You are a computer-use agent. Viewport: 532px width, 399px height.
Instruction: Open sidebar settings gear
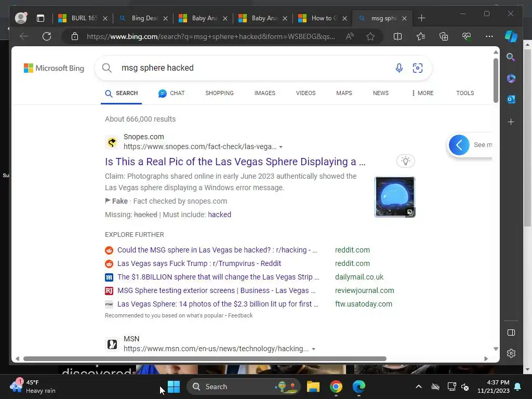tap(511, 353)
